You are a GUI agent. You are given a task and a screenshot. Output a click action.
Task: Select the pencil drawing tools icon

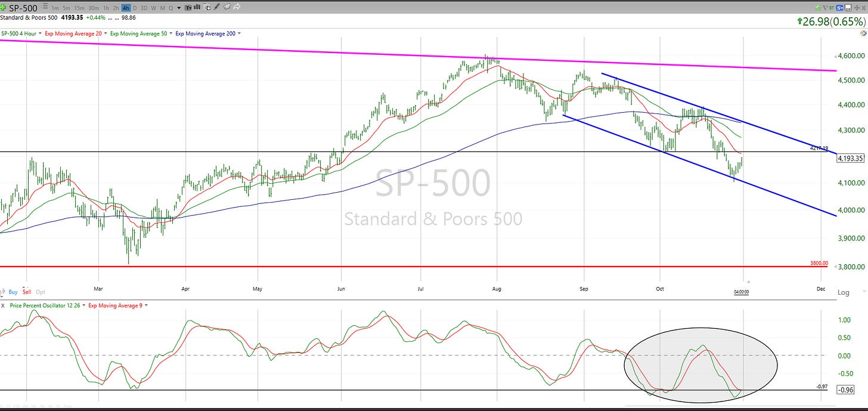pos(217,7)
